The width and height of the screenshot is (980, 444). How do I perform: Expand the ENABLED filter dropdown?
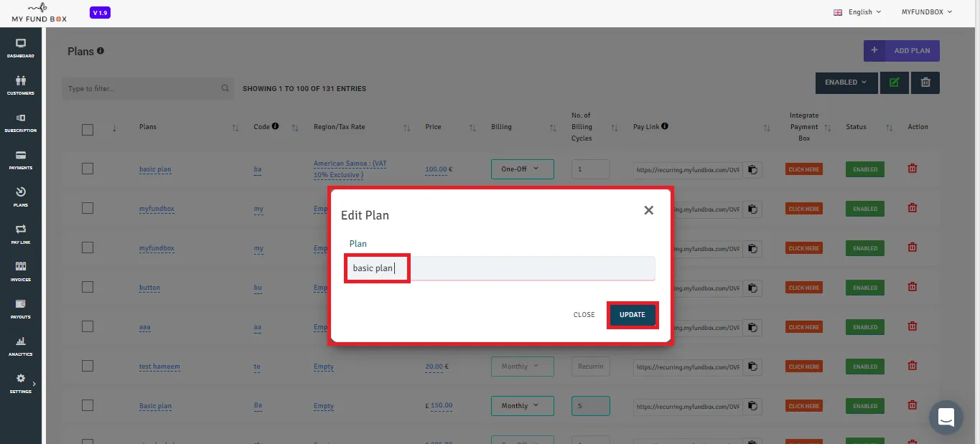846,82
